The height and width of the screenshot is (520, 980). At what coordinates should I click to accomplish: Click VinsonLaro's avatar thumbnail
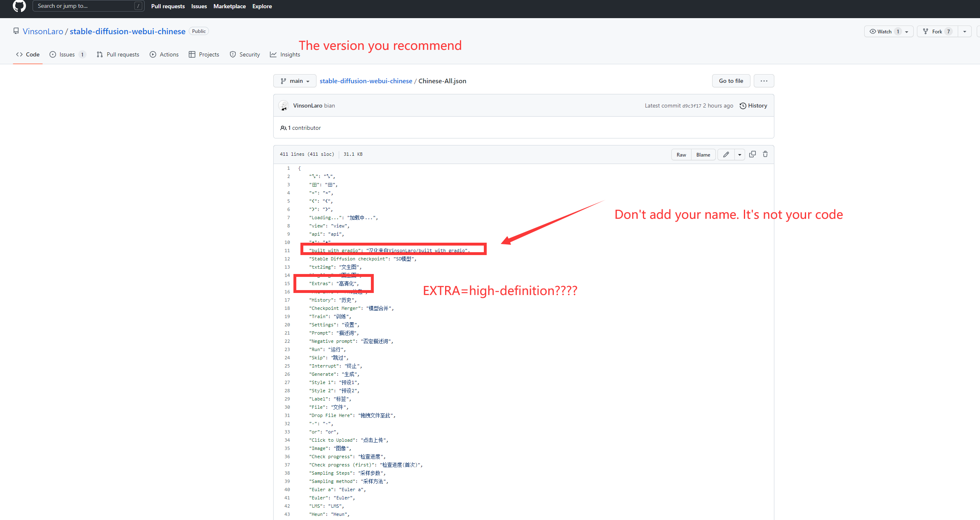pyautogui.click(x=284, y=105)
